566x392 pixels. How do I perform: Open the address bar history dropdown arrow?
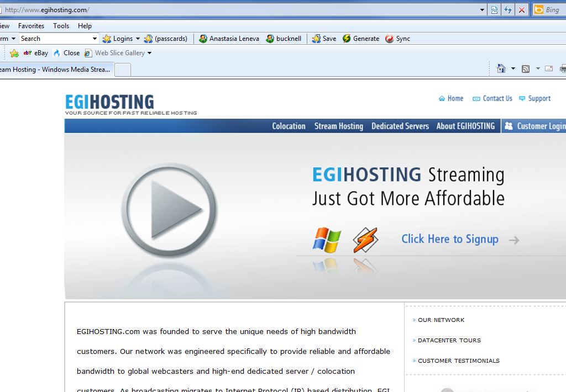point(482,10)
